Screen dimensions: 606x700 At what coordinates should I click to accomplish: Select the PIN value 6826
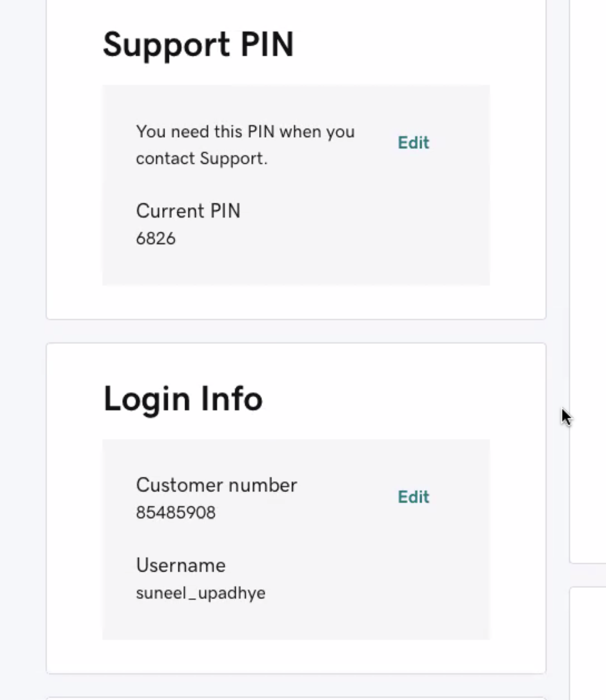pos(156,238)
